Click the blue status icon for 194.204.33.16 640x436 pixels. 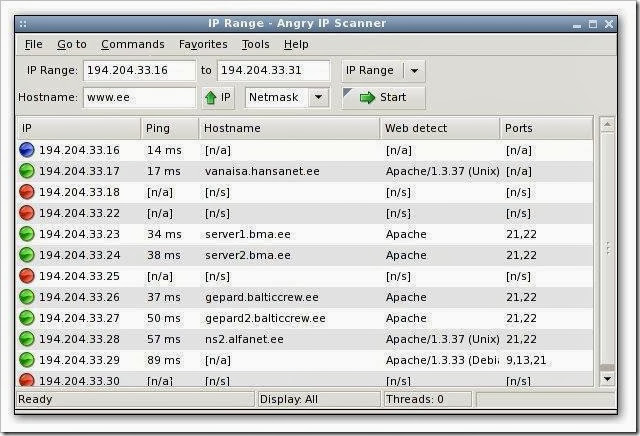pyautogui.click(x=27, y=150)
